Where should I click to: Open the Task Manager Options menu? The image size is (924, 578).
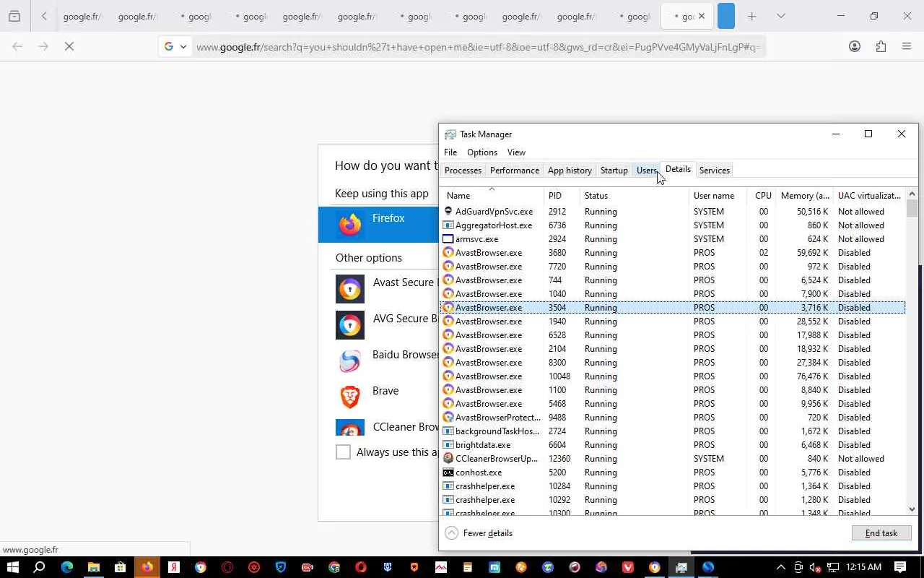pos(482,152)
